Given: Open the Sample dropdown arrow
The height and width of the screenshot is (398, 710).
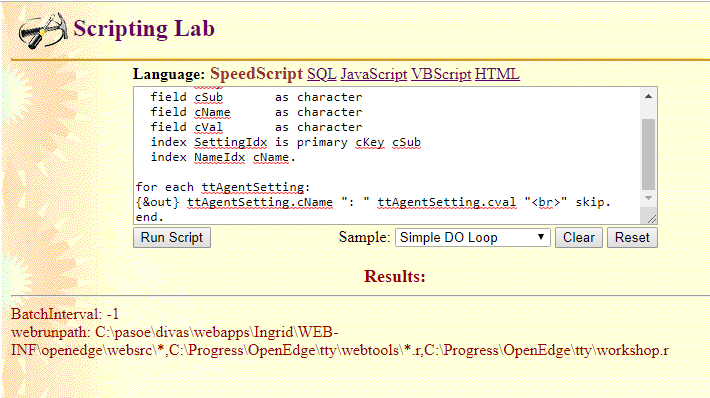Looking at the screenshot, I should pos(541,237).
